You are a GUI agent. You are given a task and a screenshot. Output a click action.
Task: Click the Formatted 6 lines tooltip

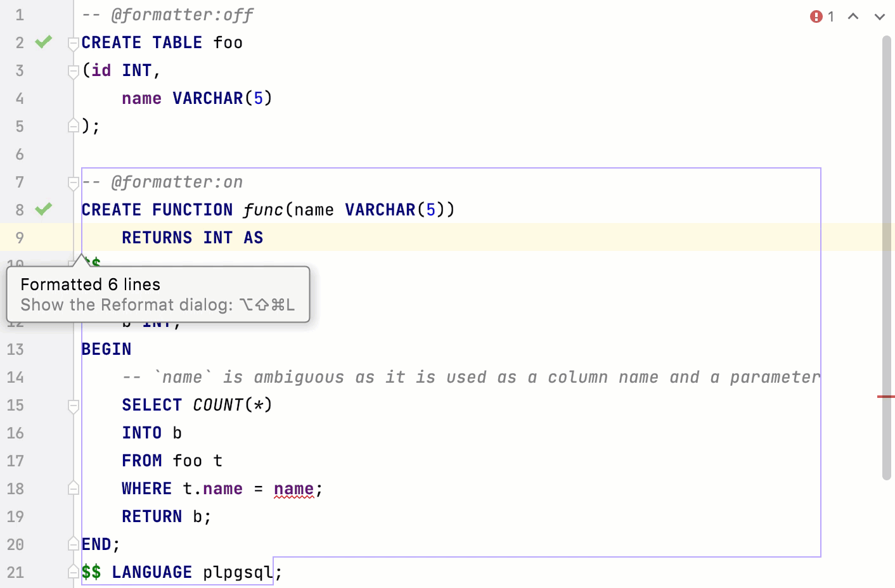tap(90, 284)
